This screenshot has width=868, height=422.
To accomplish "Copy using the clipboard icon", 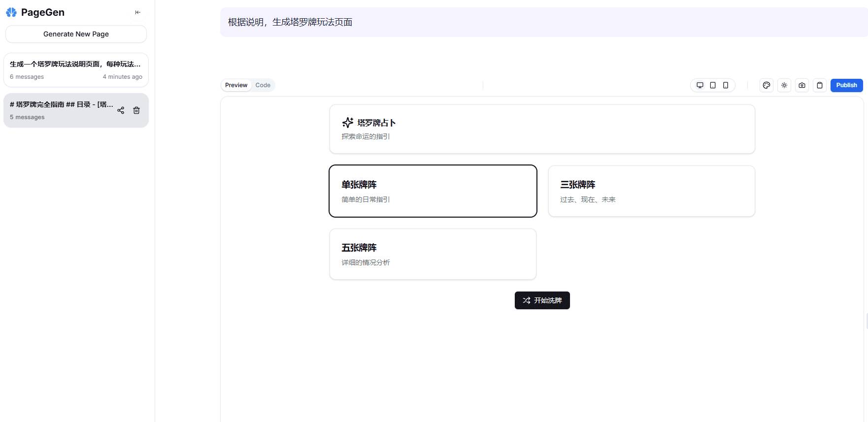I will [820, 85].
